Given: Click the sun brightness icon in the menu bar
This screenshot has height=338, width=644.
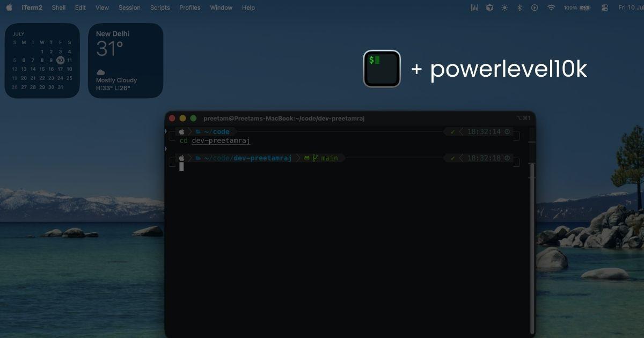Looking at the screenshot, I should 504,8.
